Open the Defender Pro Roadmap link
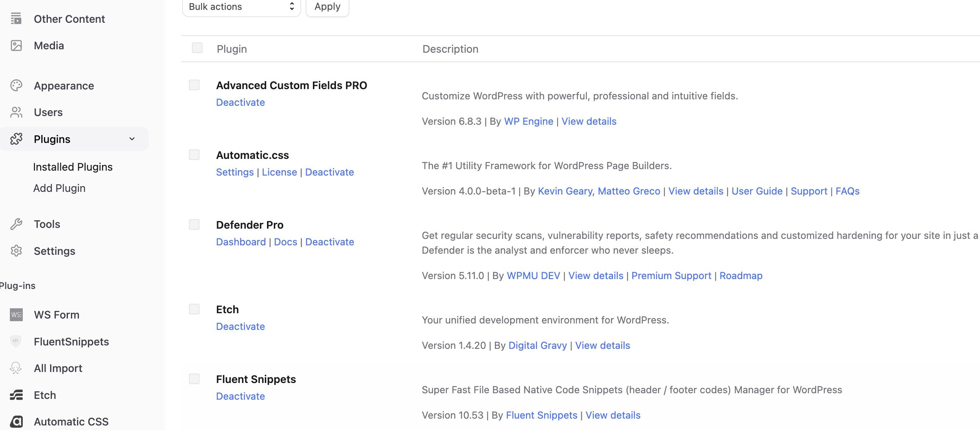This screenshot has width=980, height=430. (x=741, y=276)
